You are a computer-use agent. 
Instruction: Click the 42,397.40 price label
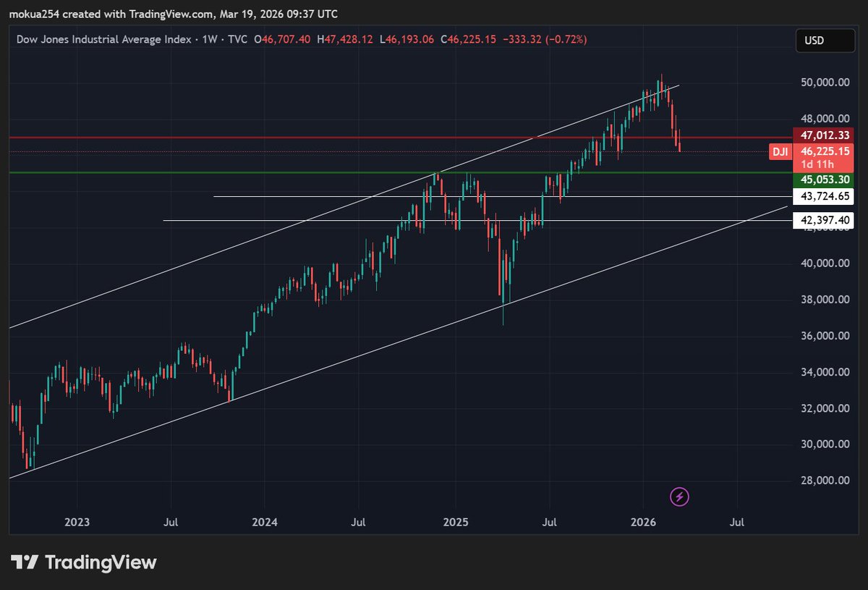point(824,220)
